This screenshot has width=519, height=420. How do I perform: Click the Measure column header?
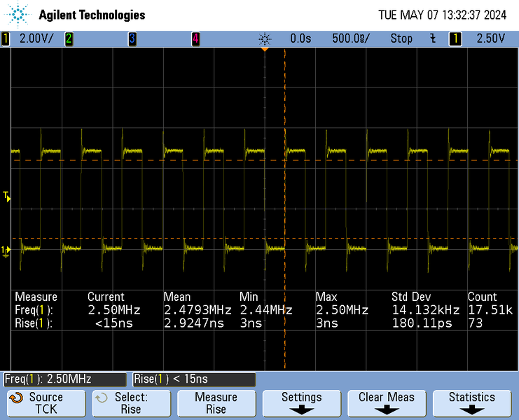[36, 297]
